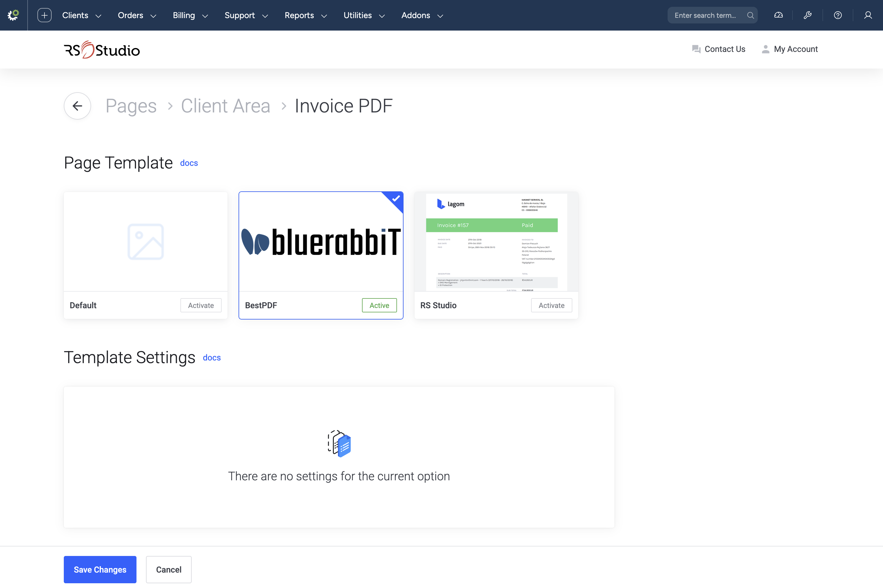Activate the Default page template
The image size is (883, 588).
(x=201, y=305)
